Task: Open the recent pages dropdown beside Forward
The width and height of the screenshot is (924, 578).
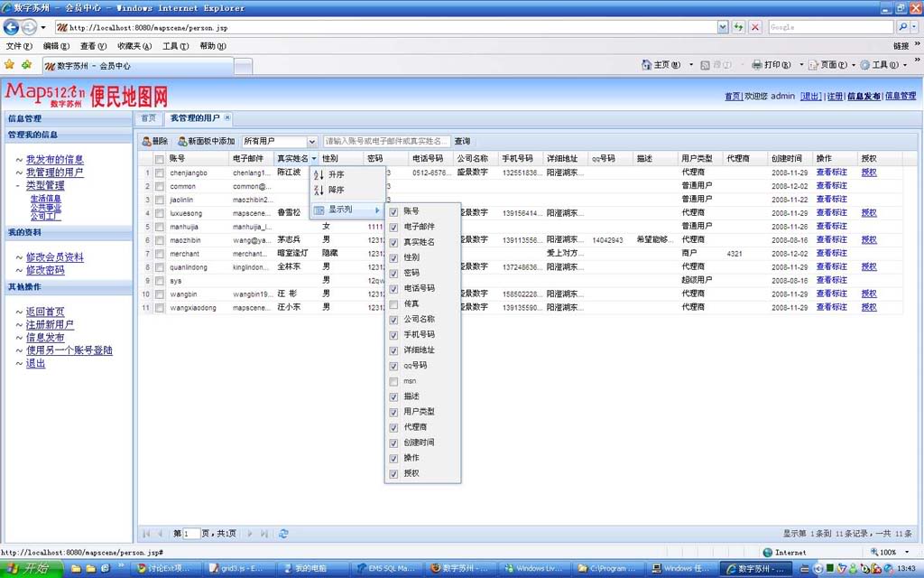Action: click(43, 28)
